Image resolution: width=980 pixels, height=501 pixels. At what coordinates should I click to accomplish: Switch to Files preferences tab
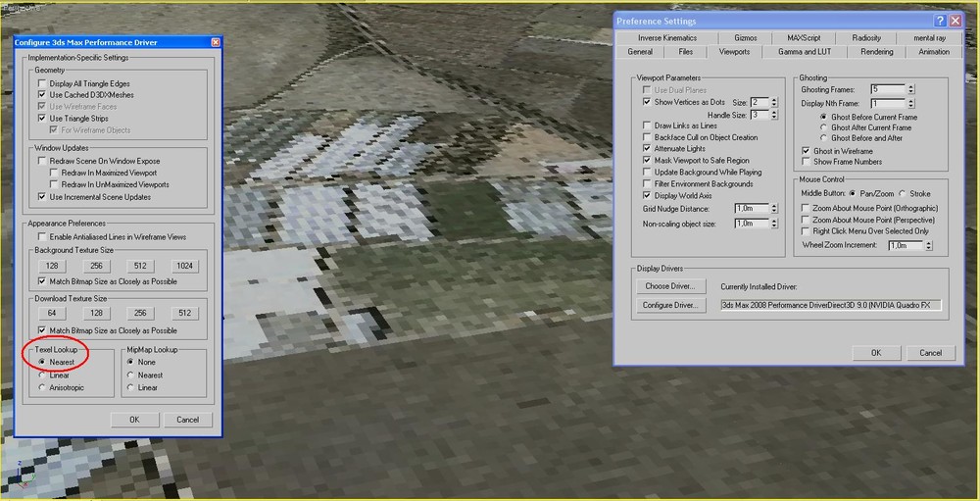point(686,52)
